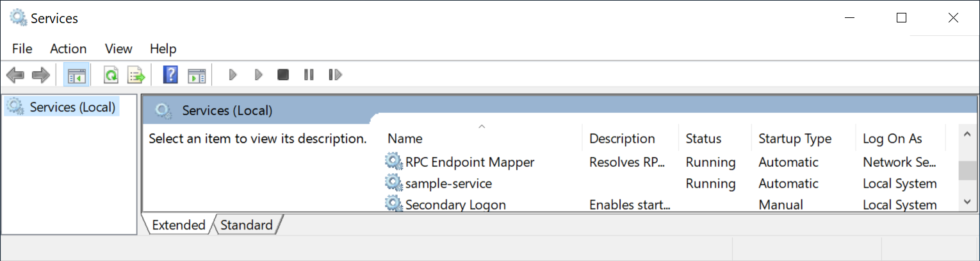Select Services (Local) in the console tree
This screenshot has height=261, width=980.
[x=72, y=107]
